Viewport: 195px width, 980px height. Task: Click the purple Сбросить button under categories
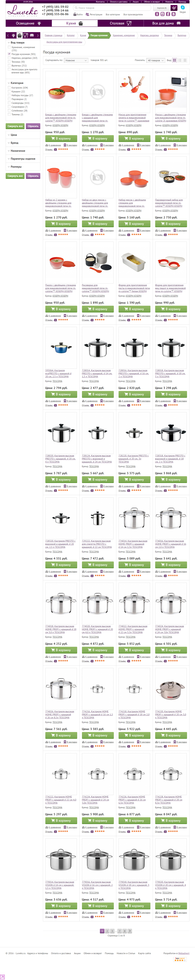click(33, 126)
